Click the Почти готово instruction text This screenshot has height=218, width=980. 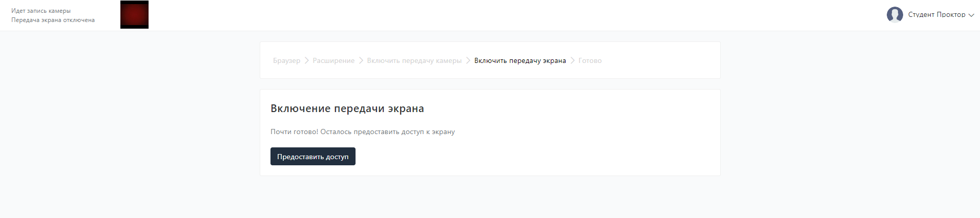coord(362,132)
